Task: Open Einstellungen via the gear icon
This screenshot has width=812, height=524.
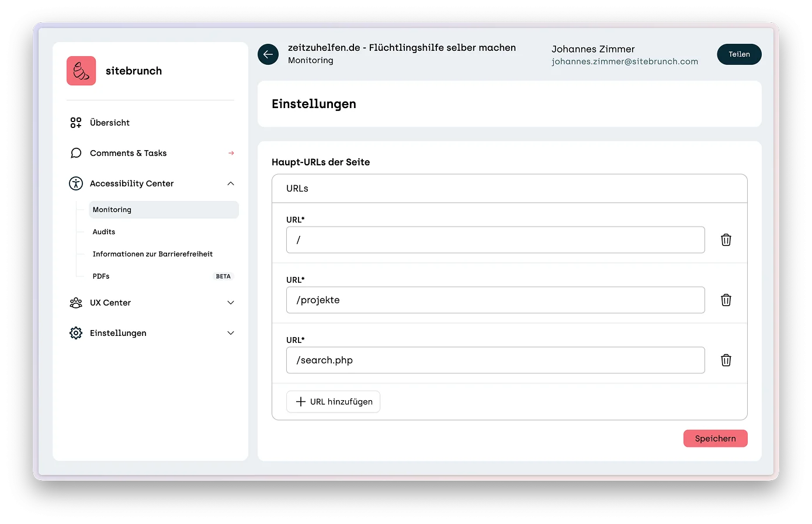Action: [75, 332]
